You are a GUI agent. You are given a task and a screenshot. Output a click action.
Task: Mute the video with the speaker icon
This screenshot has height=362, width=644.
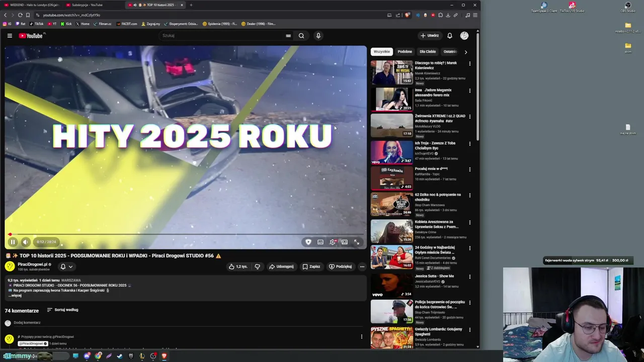25,242
